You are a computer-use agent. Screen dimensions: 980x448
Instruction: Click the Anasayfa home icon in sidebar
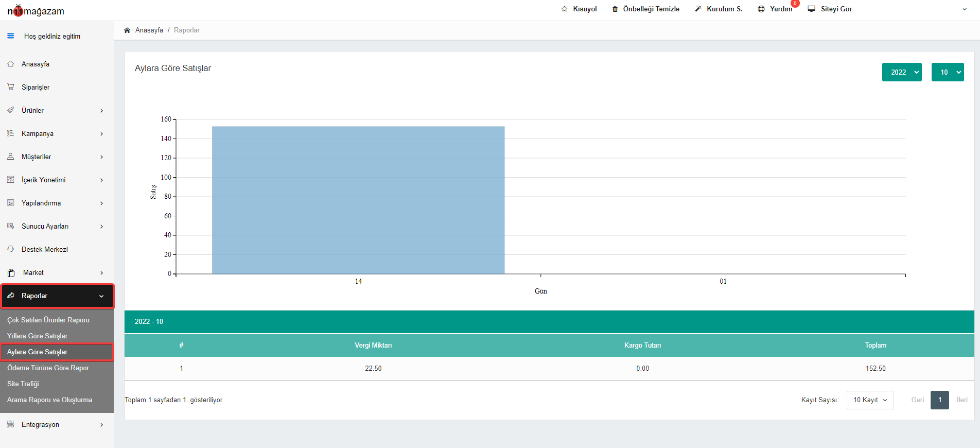pos(10,64)
